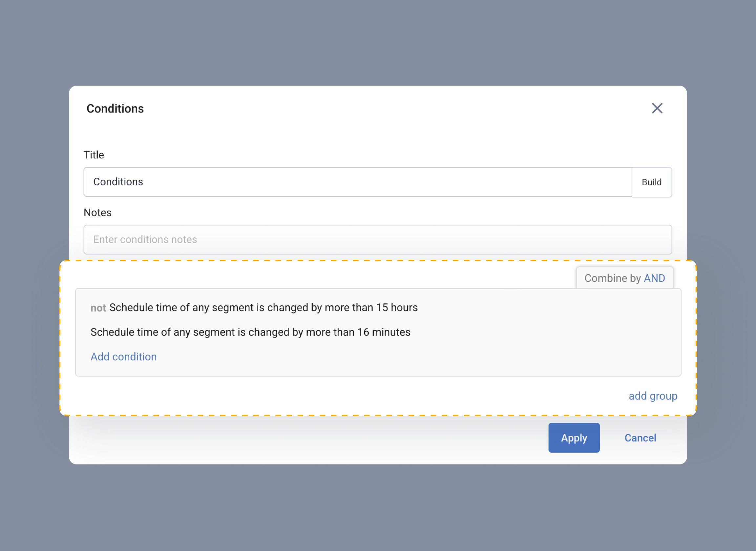This screenshot has width=756, height=551.
Task: Focus the Notes field 'Enter conditions notes'
Action: click(377, 239)
